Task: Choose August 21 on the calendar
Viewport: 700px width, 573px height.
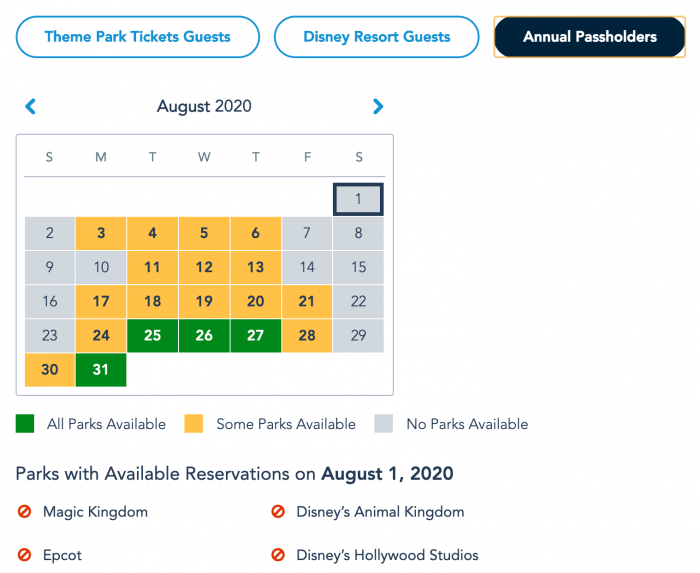Action: [306, 302]
